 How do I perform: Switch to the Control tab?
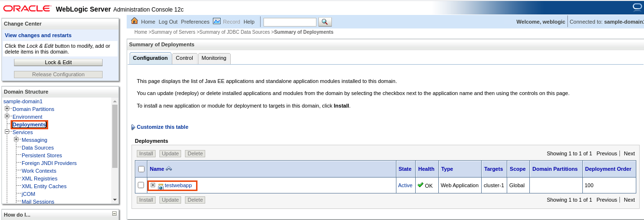pos(184,58)
